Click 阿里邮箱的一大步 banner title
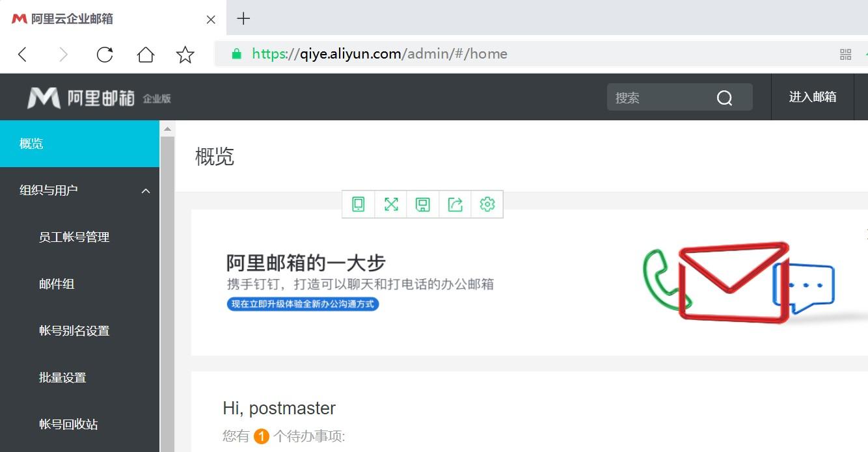Image resolution: width=868 pixels, height=452 pixels. click(x=306, y=263)
